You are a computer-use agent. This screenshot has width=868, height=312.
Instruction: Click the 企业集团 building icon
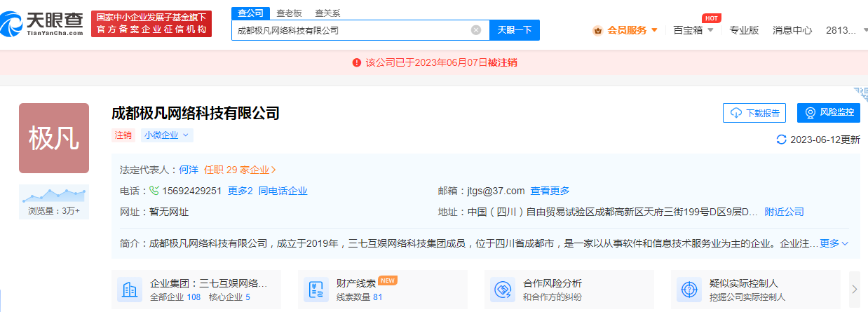pos(130,290)
